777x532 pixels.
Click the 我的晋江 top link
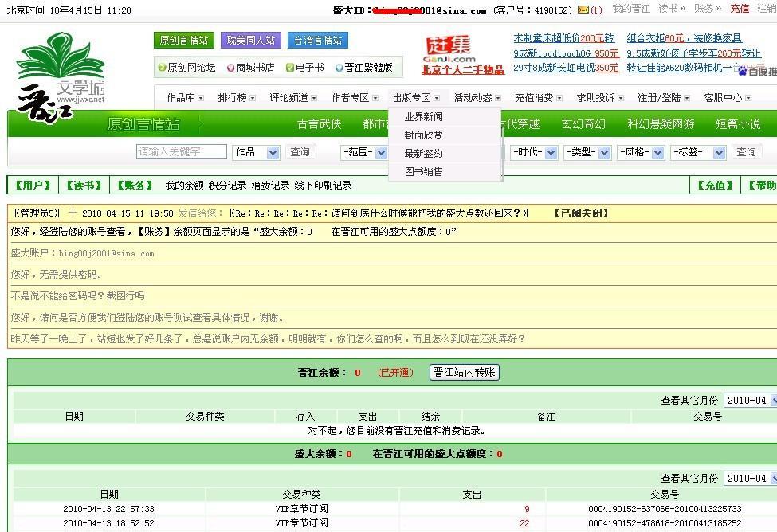pyautogui.click(x=631, y=9)
